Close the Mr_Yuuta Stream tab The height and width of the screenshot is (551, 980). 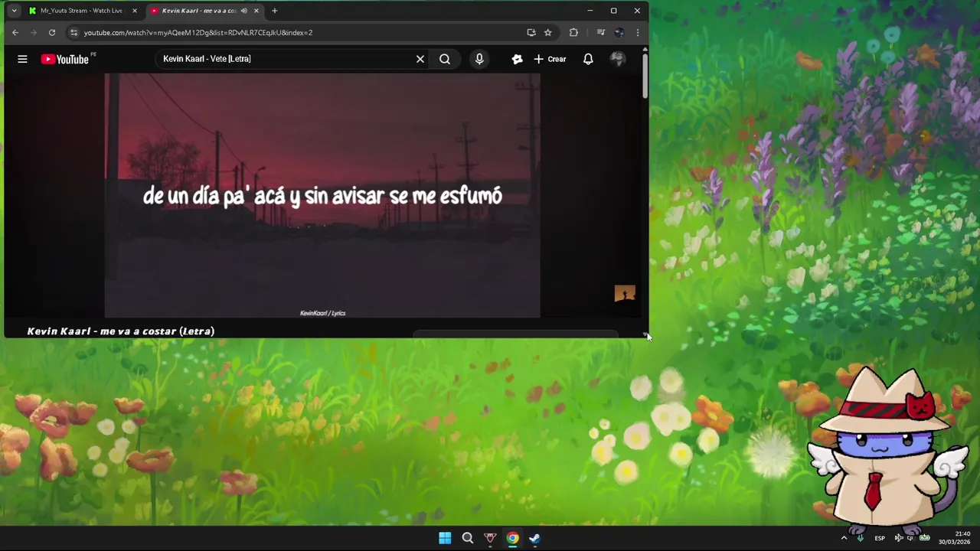tap(135, 11)
